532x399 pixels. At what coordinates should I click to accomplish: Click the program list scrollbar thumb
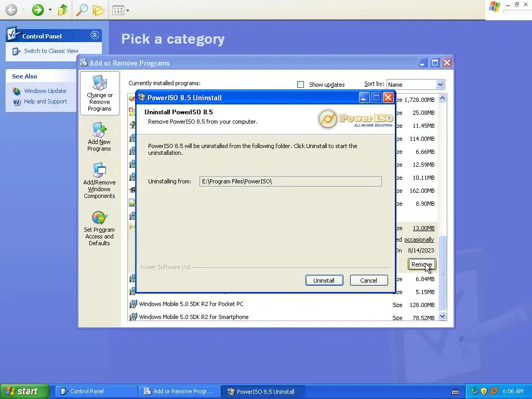(x=443, y=272)
